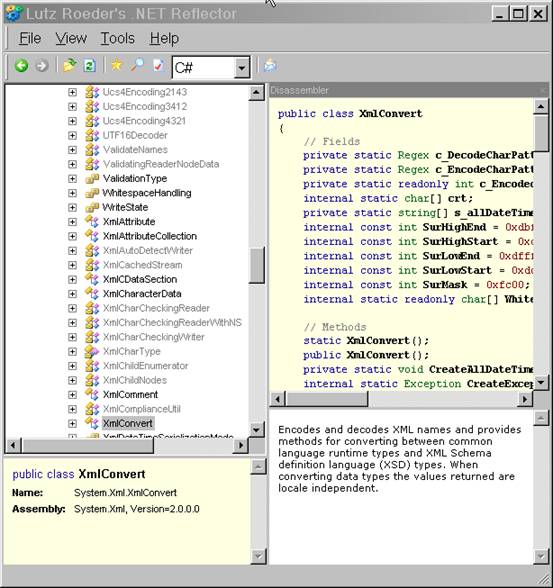Click the static XmlConvert() constructor link
The width and height of the screenshot is (553, 588).
[x=378, y=340]
